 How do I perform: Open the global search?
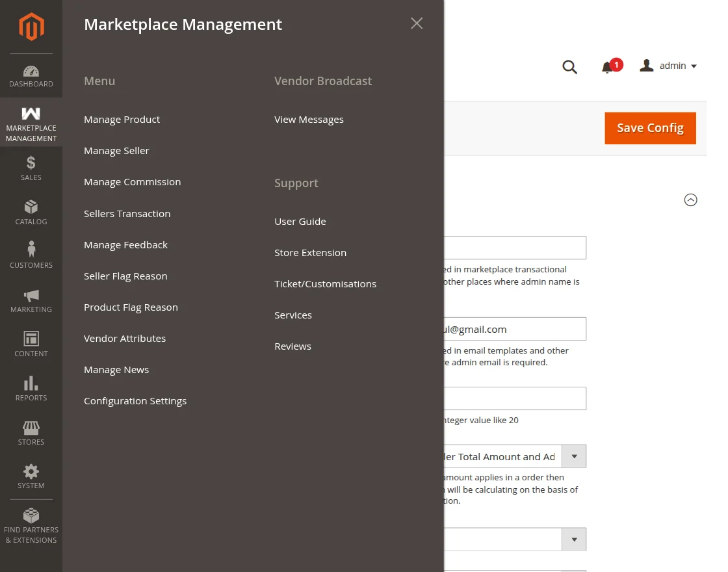tap(570, 66)
